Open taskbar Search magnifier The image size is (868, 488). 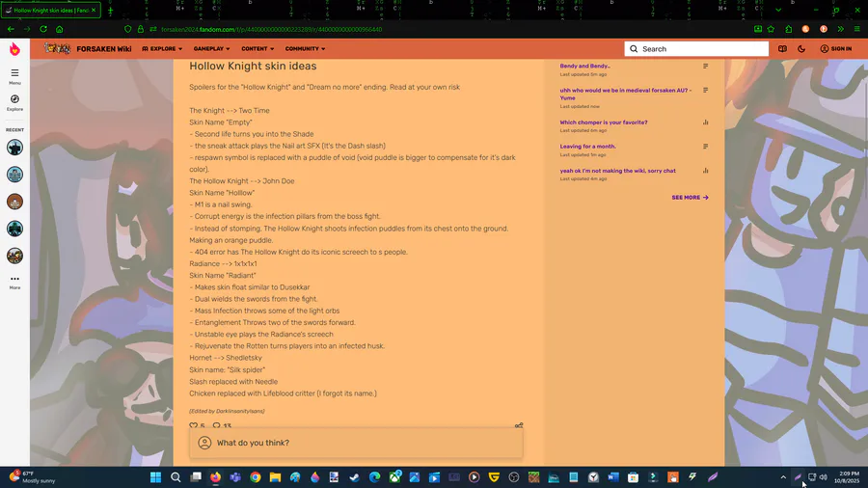pyautogui.click(x=176, y=477)
